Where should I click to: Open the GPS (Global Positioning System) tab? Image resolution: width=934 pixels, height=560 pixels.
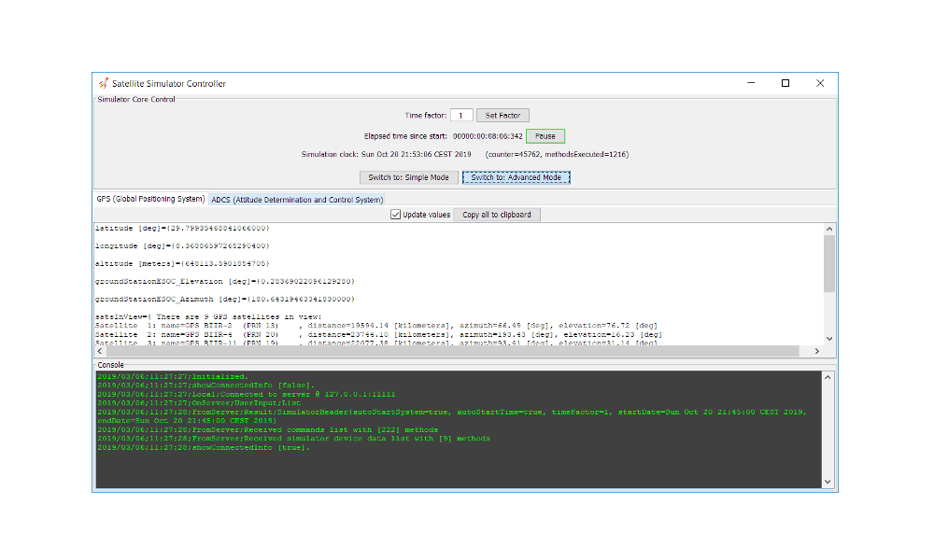point(150,199)
